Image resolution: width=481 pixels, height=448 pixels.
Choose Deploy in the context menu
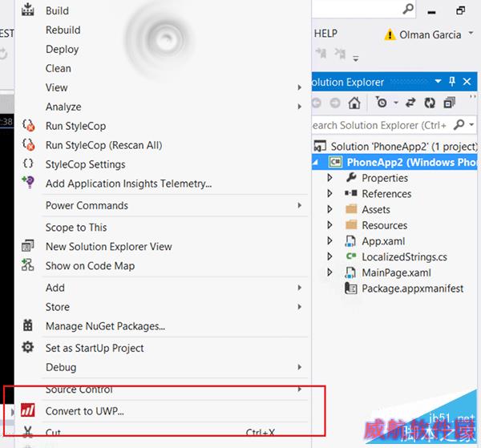click(x=62, y=49)
